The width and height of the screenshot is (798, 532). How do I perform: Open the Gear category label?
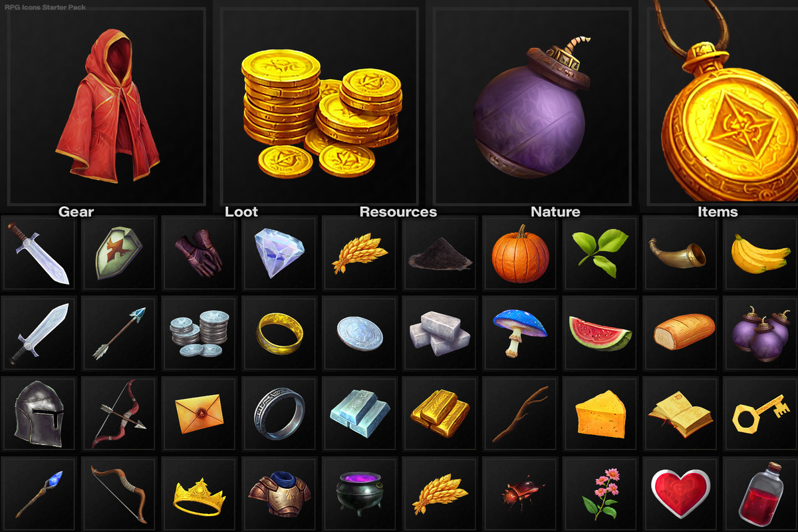76,212
